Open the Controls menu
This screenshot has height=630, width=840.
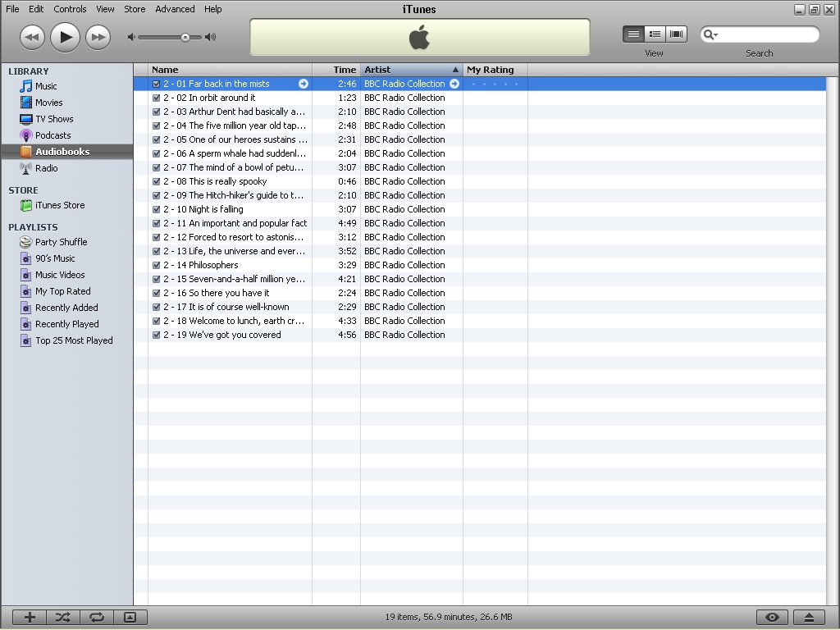(x=70, y=9)
